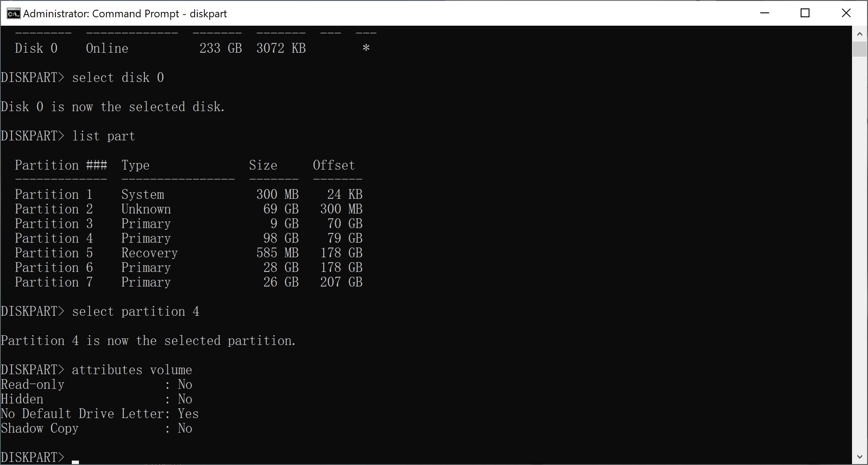Click the '69 GB' size value

[x=281, y=209]
